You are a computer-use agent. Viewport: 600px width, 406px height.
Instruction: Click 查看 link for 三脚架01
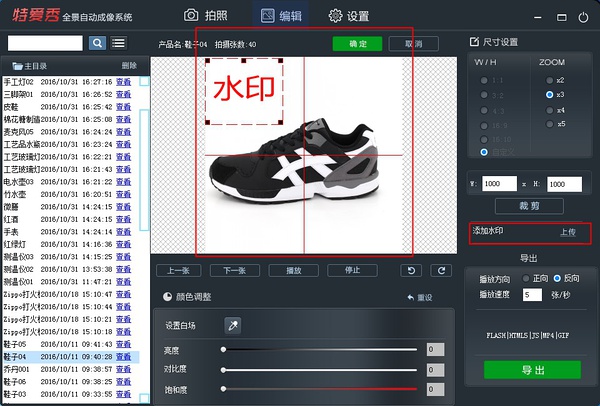point(124,94)
